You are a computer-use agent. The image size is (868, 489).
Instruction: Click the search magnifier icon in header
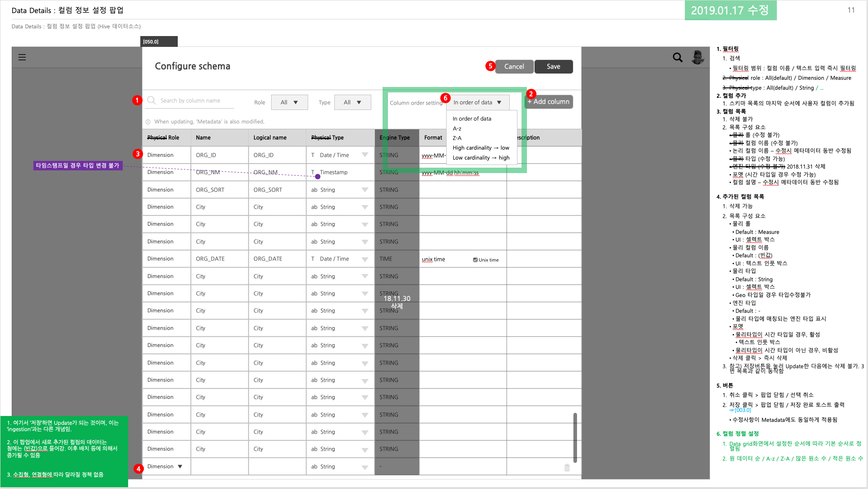coord(678,57)
